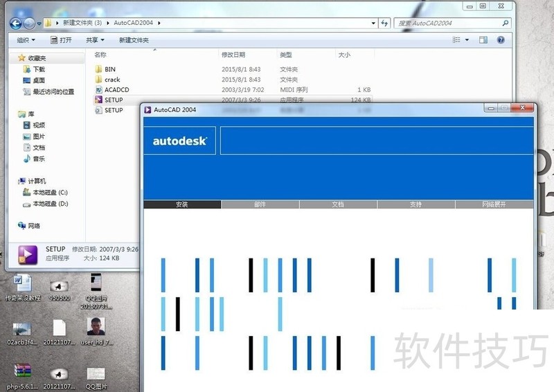
Task: Open the php-5.6.1 archive on desktop
Action: tap(22, 376)
